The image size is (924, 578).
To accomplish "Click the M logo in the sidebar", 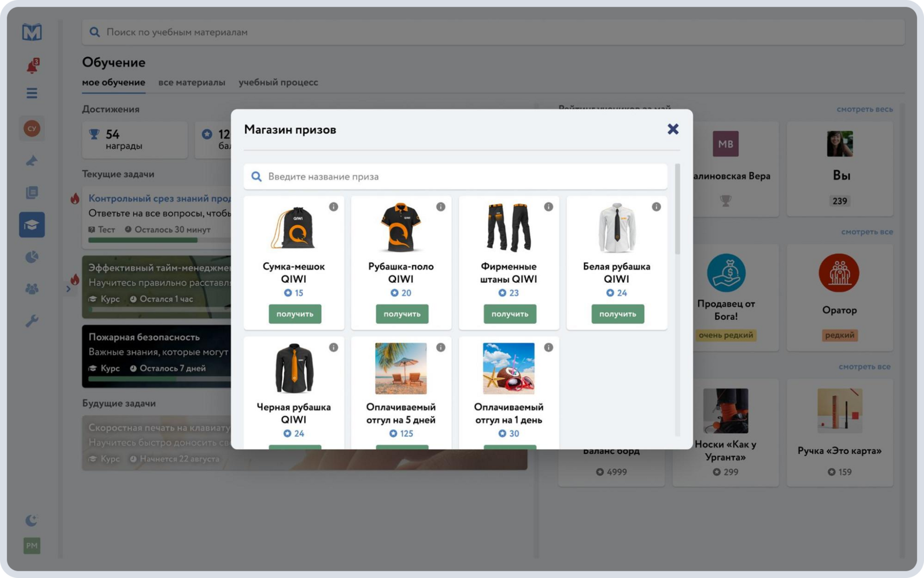I will click(x=32, y=32).
